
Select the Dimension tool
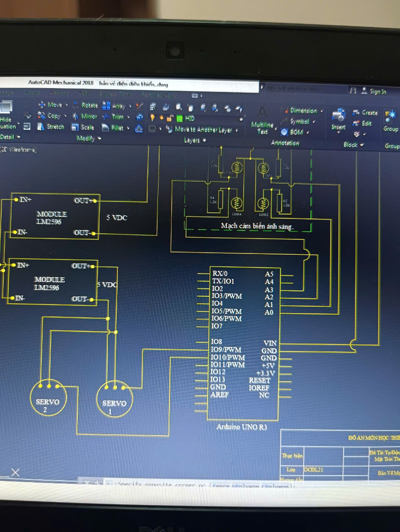pos(299,111)
